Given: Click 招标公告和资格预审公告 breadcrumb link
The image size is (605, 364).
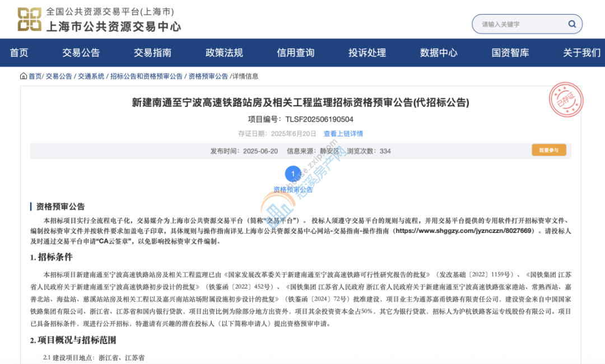Looking at the screenshot, I should pyautogui.click(x=146, y=76).
